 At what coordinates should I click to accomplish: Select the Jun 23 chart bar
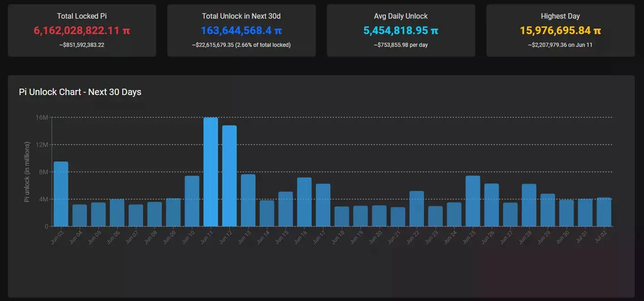pos(435,216)
